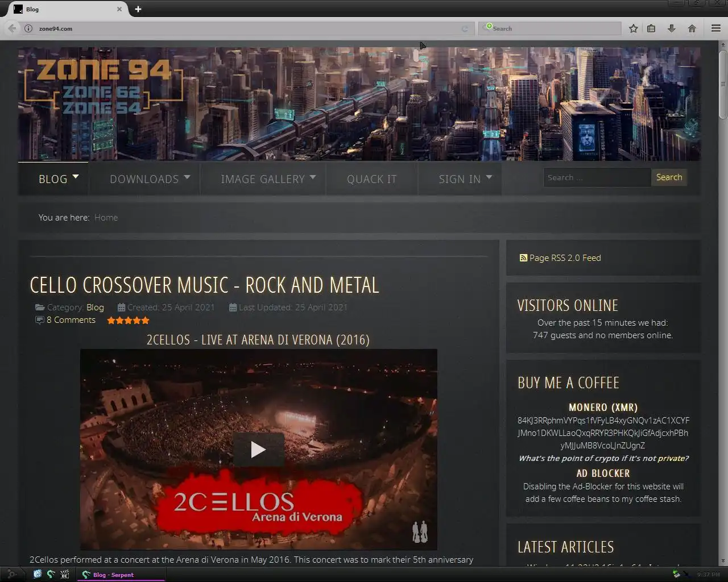Click the BUY ME A COFFEE heading
The image size is (728, 582).
pos(568,383)
